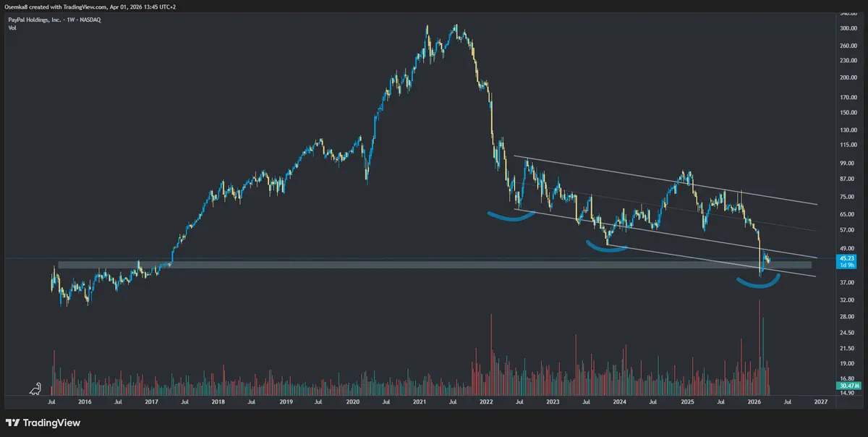Click the 2025 label on time axis
This screenshot has height=437, width=868.
pyautogui.click(x=687, y=401)
